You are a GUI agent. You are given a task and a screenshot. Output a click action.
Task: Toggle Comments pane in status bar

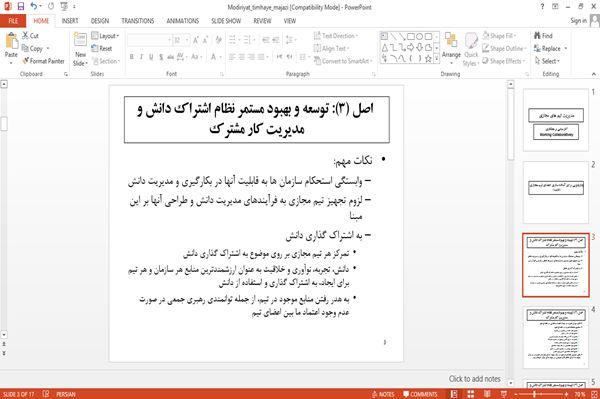[x=420, y=394]
